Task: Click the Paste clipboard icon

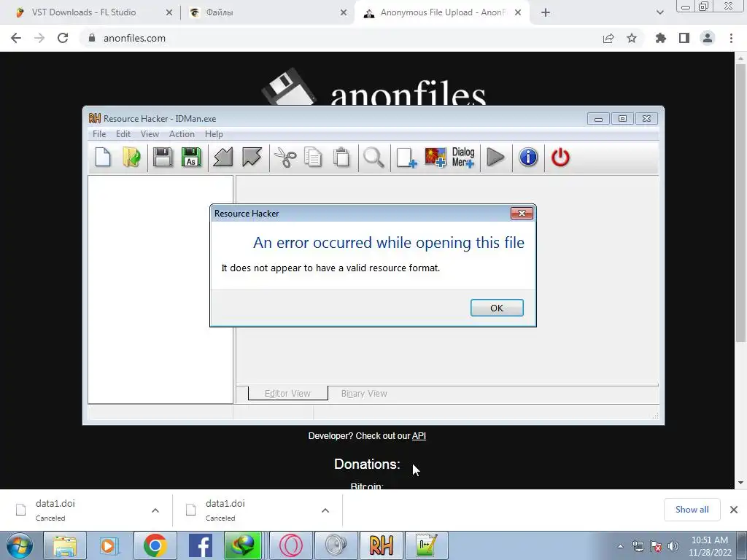Action: point(341,157)
